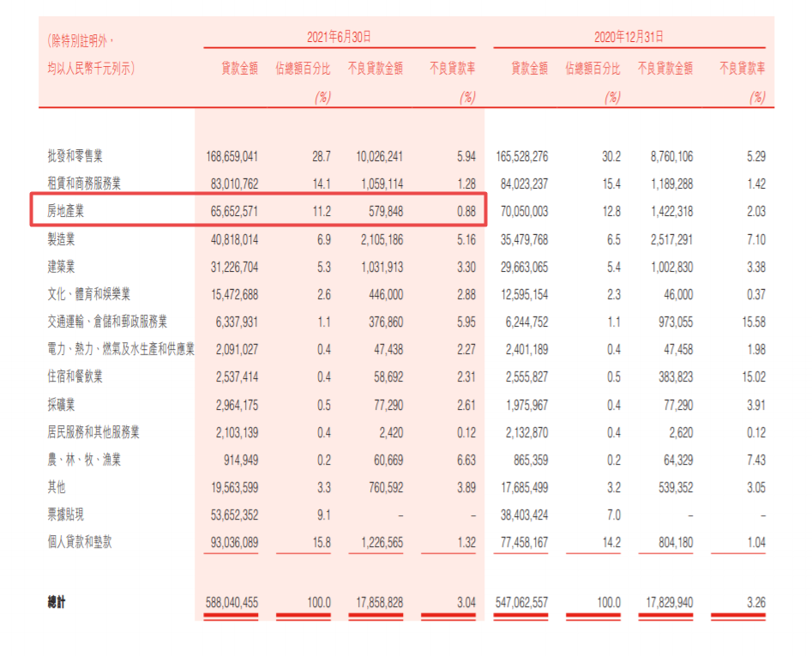Select the 電力、熱力、燃氣及水生產和供應業 label

[121, 350]
